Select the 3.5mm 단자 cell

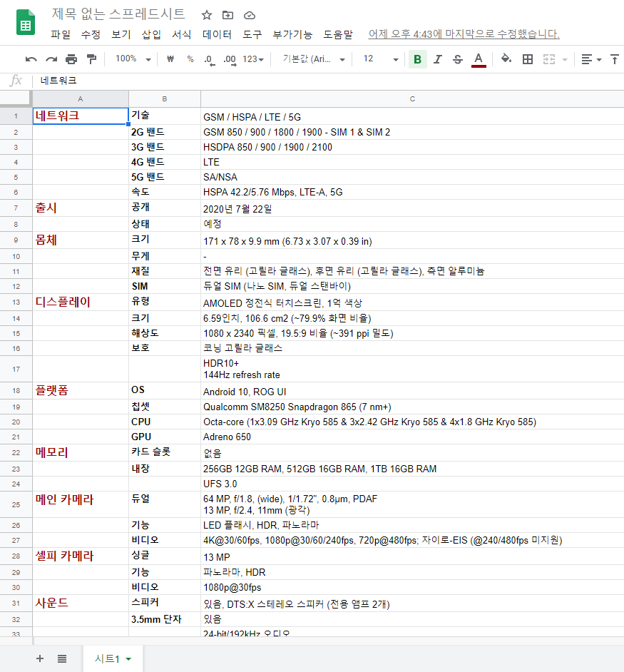[x=165, y=619]
